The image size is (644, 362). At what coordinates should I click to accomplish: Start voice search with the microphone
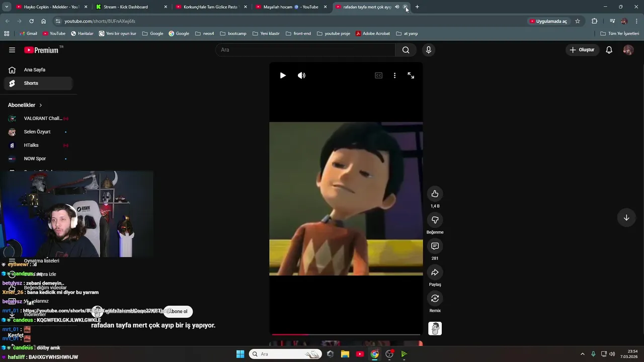(x=429, y=50)
